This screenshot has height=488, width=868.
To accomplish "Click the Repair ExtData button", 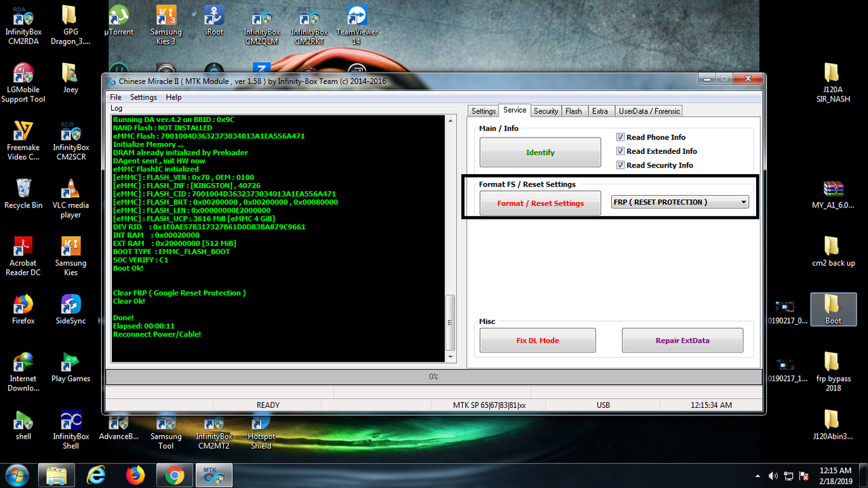I will point(682,340).
